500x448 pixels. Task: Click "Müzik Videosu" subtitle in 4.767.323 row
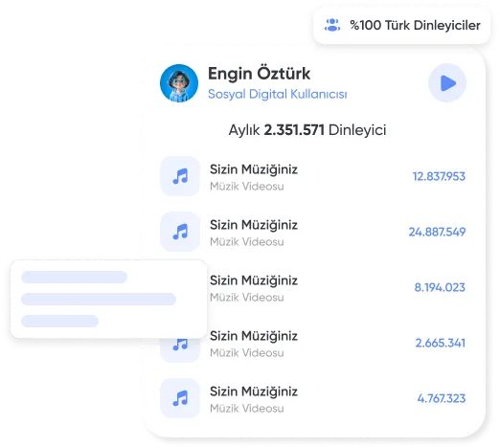tap(246, 409)
